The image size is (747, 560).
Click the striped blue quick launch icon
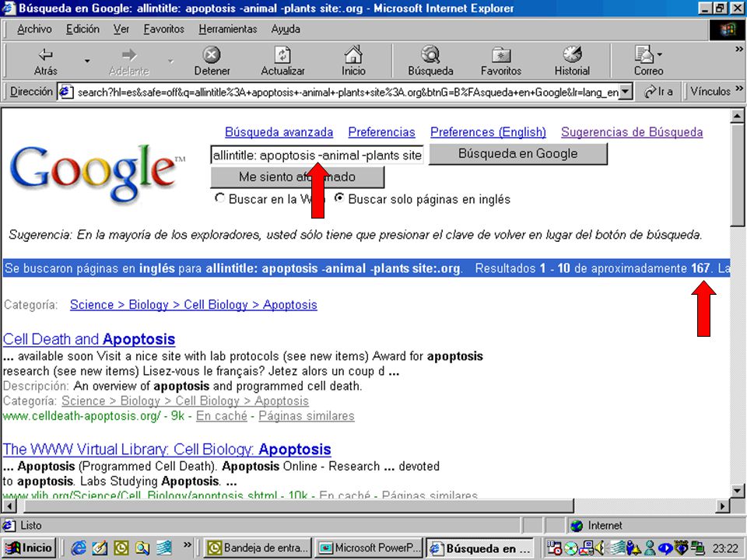coord(163,548)
